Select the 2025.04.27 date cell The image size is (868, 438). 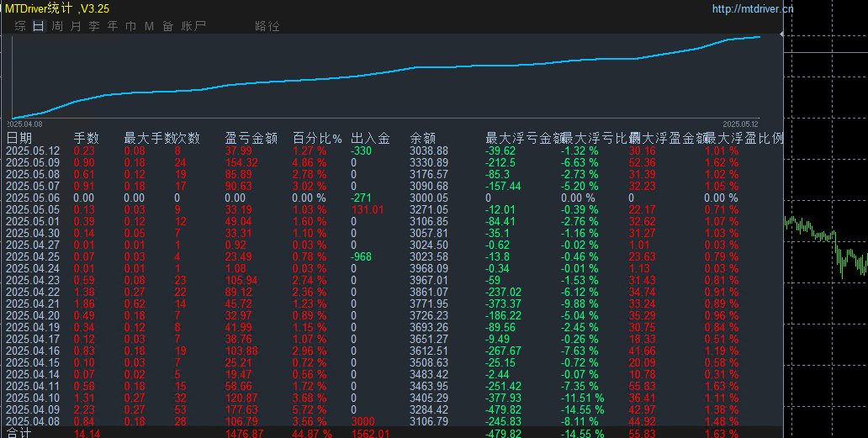click(33, 245)
